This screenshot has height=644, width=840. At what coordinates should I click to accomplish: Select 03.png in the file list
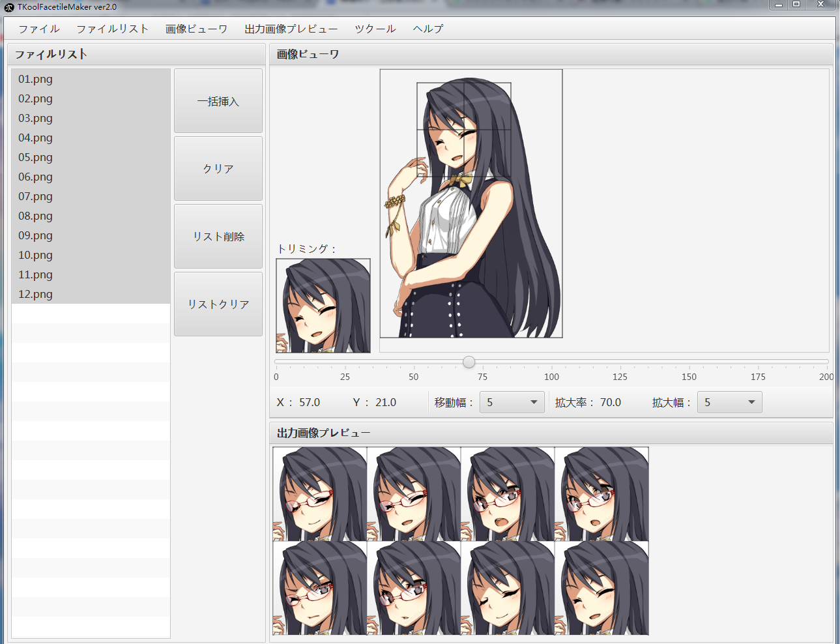[91, 118]
